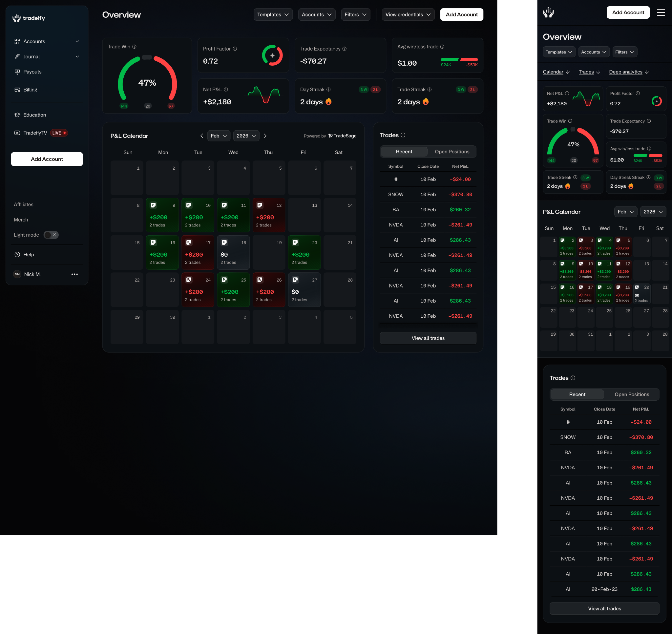The height and width of the screenshot is (634, 672).
Task: Click the tradeify logo in the sidebar
Action: tap(29, 18)
